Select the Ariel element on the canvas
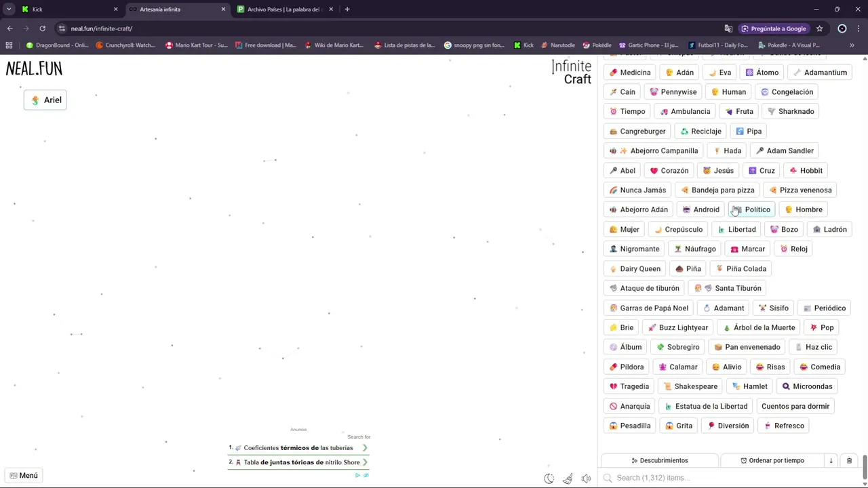The image size is (868, 488). 45,100
